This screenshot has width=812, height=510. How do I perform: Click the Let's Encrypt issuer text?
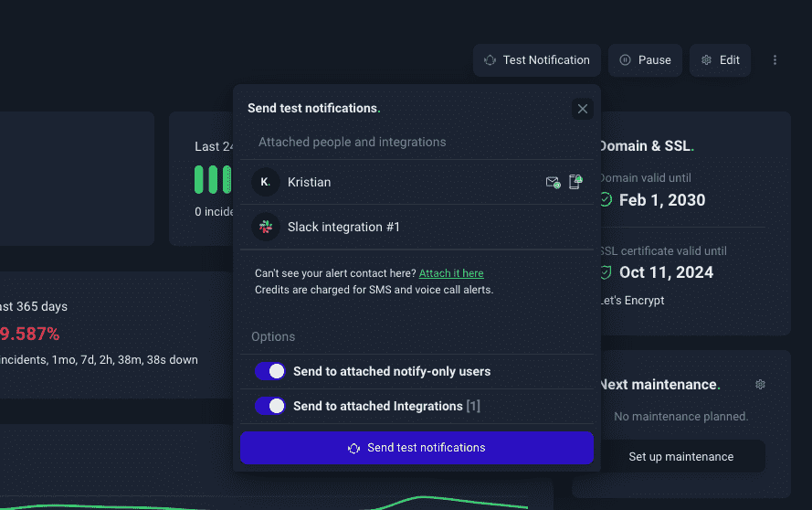[632, 301]
